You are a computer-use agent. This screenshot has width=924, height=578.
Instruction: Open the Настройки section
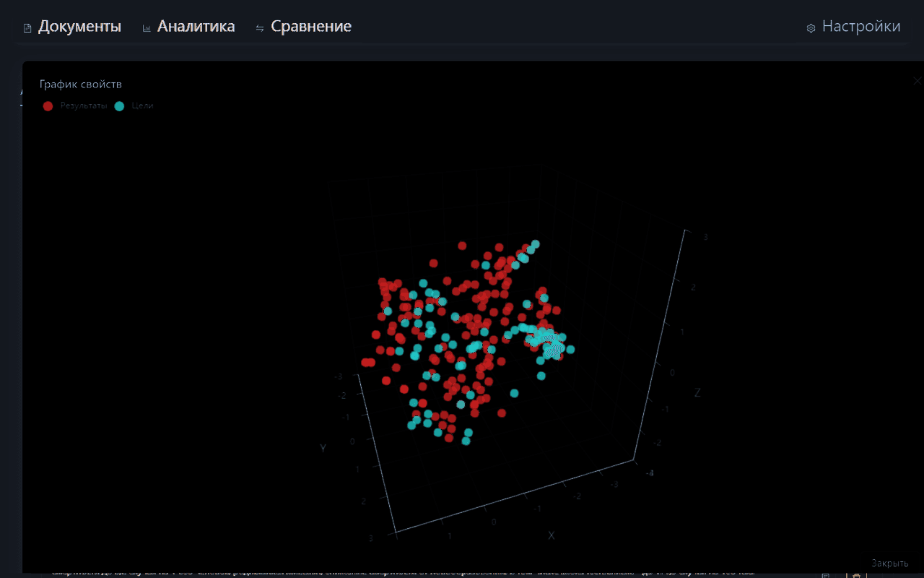(x=861, y=27)
